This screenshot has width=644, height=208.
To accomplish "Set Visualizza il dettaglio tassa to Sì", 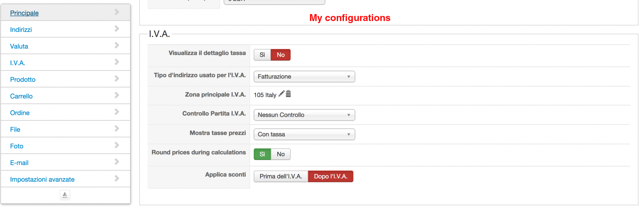I will (x=262, y=55).
